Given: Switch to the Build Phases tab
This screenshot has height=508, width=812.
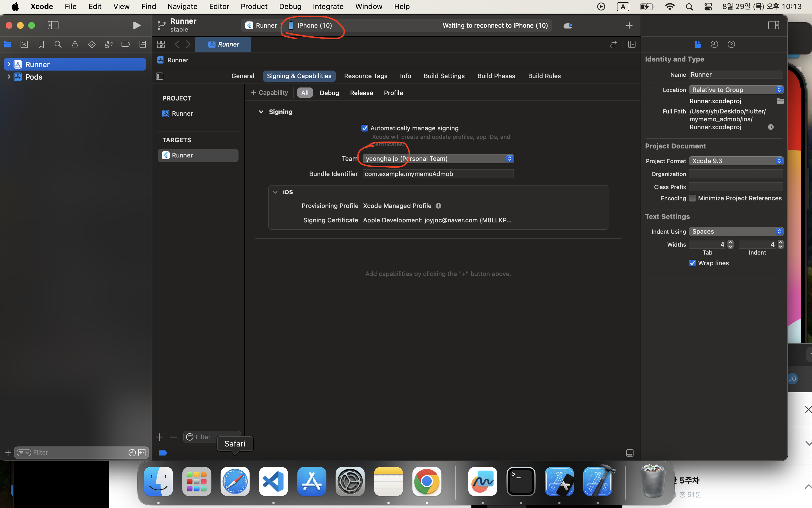Looking at the screenshot, I should pyautogui.click(x=496, y=76).
